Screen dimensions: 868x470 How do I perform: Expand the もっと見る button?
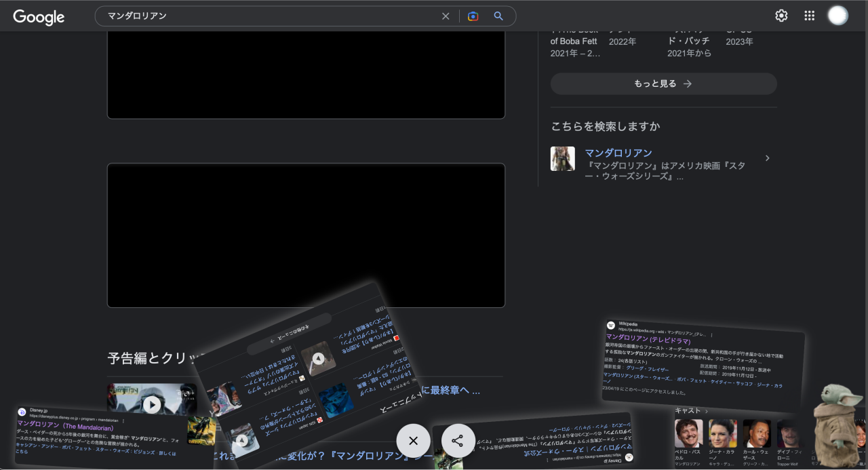click(663, 83)
